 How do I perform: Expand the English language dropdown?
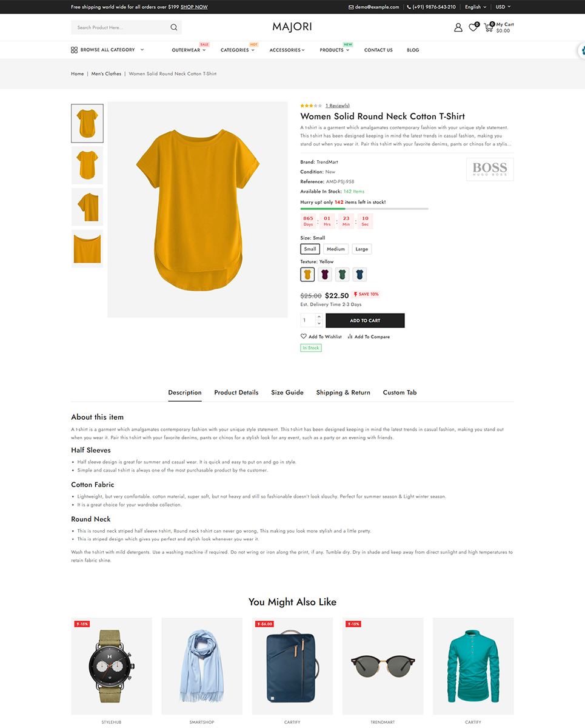click(x=475, y=7)
